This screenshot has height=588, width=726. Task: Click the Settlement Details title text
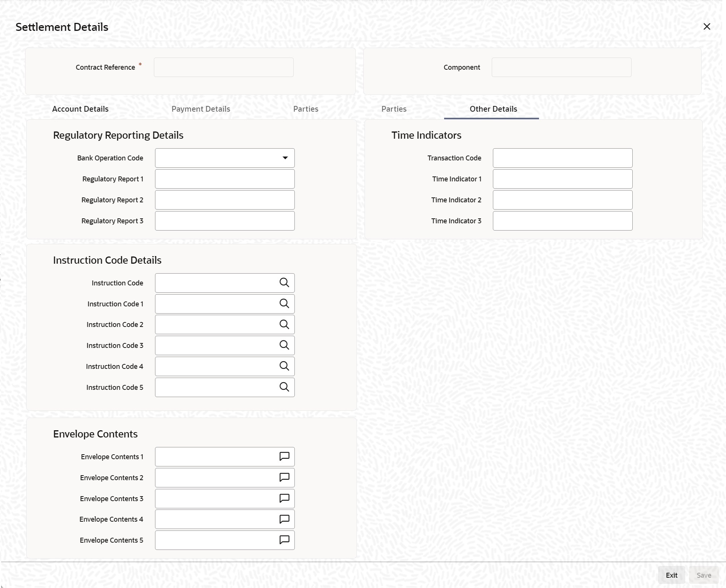(x=62, y=27)
